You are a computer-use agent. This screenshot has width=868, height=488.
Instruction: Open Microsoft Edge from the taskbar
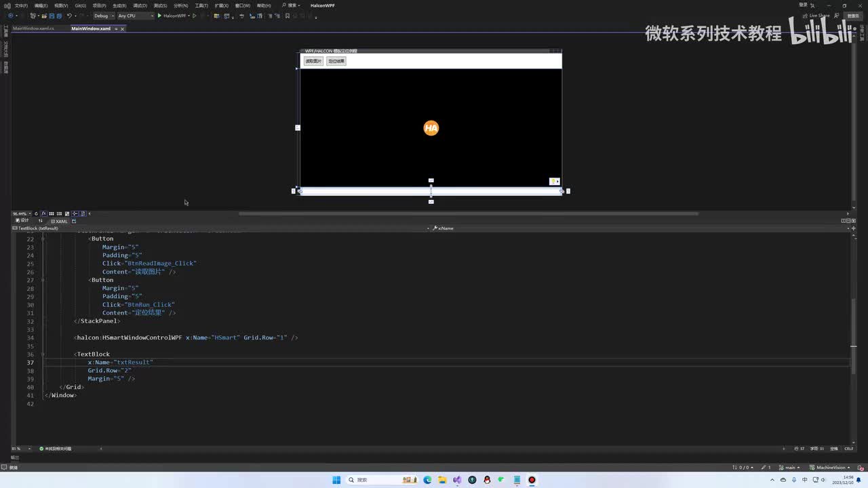tap(427, 480)
